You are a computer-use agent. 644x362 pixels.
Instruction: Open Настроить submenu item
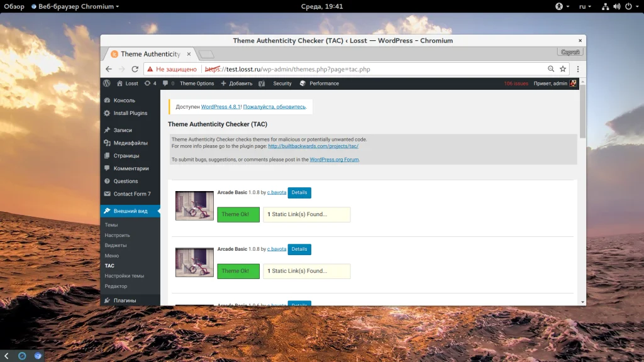(117, 235)
